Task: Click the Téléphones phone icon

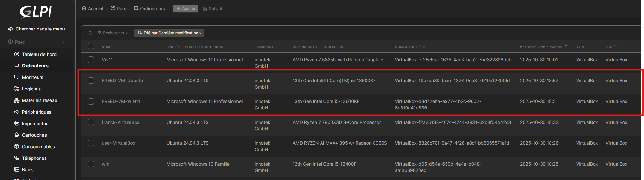Action: [17, 158]
